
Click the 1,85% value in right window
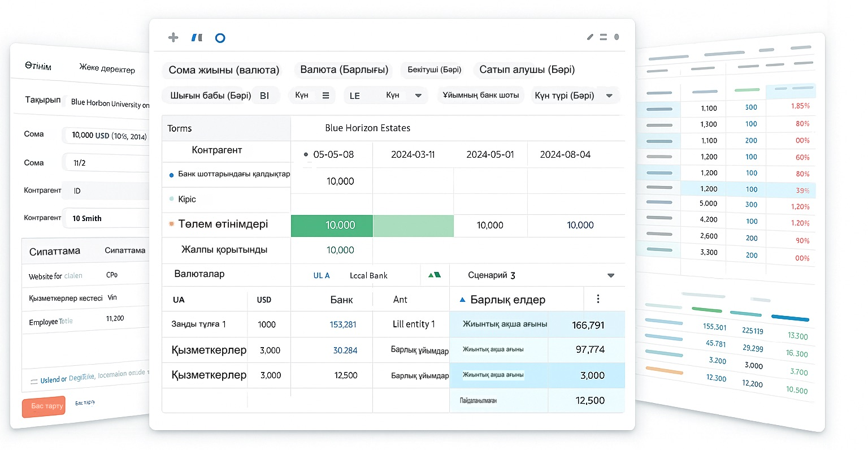pos(800,106)
